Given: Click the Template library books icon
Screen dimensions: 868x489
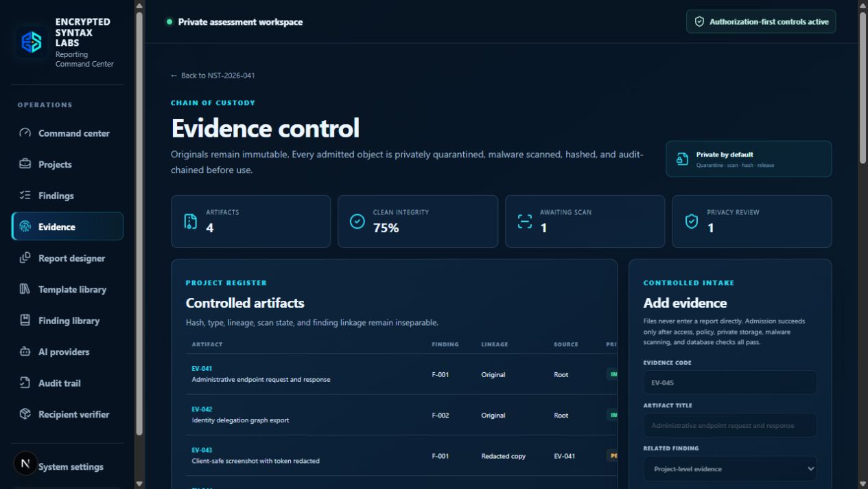Looking at the screenshot, I should coord(25,289).
